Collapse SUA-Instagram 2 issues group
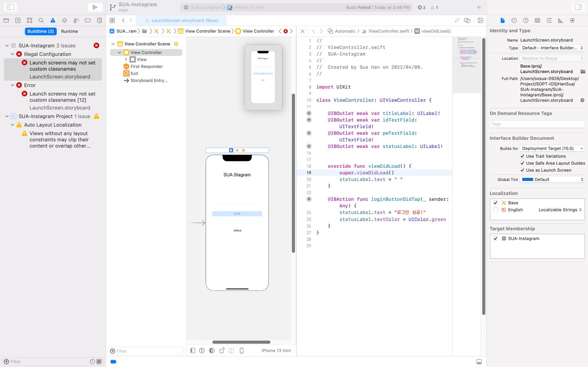The height and width of the screenshot is (367, 588). pyautogui.click(x=7, y=46)
